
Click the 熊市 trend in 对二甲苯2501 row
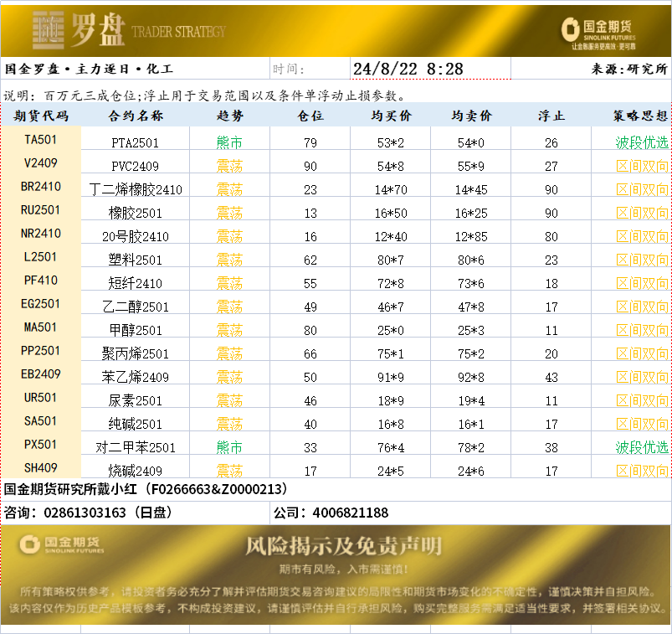(x=229, y=448)
